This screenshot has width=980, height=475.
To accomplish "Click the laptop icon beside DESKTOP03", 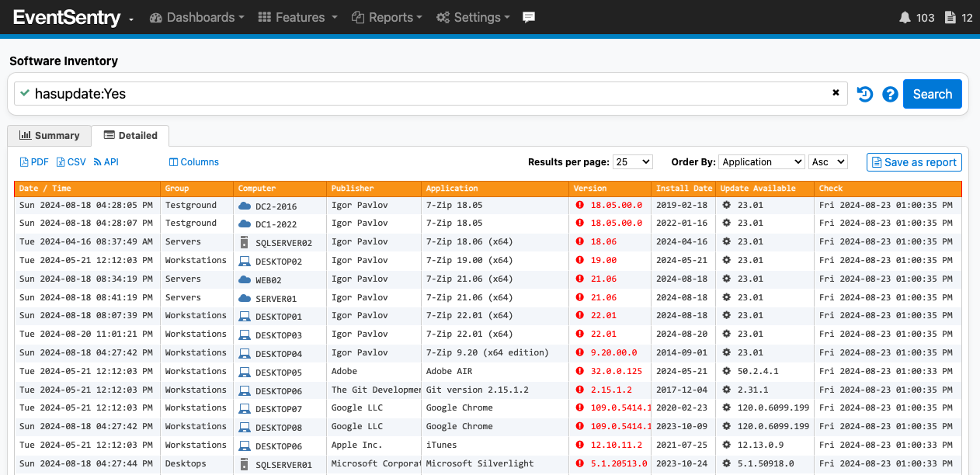I will (x=245, y=335).
